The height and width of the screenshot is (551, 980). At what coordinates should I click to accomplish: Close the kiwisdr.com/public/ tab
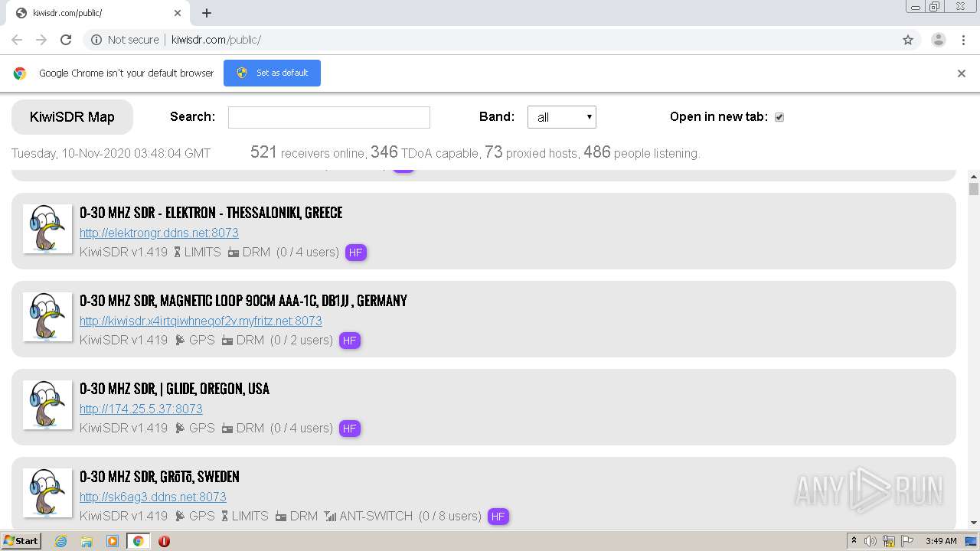click(x=178, y=13)
